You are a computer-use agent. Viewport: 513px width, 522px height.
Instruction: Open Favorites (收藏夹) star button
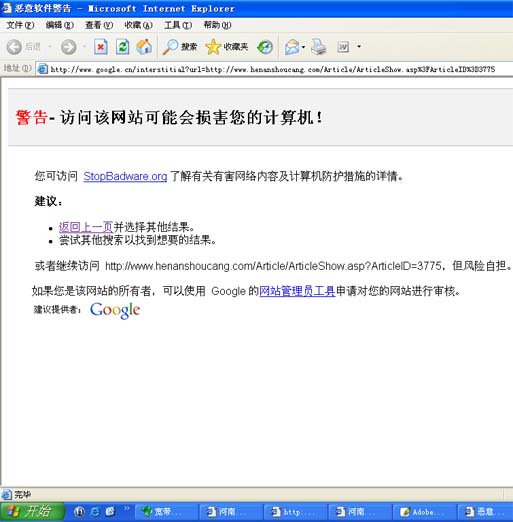tap(227, 47)
